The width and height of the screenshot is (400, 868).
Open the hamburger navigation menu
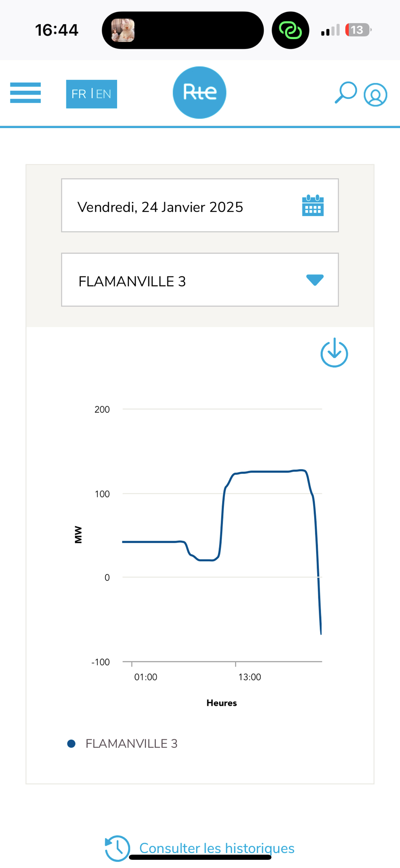pyautogui.click(x=26, y=93)
